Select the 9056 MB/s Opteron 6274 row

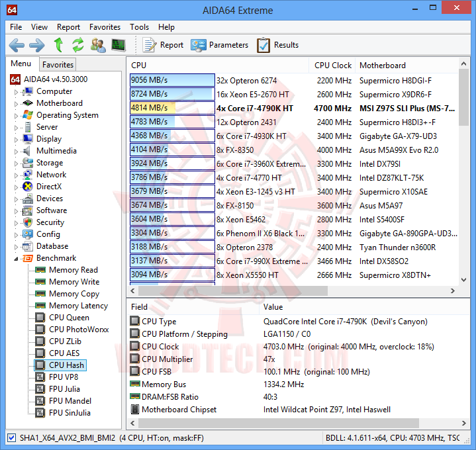pyautogui.click(x=293, y=81)
